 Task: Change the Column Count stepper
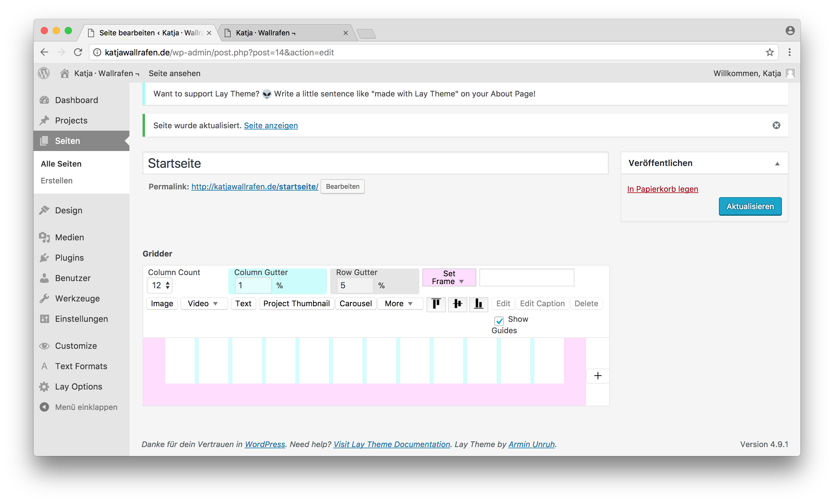click(167, 285)
